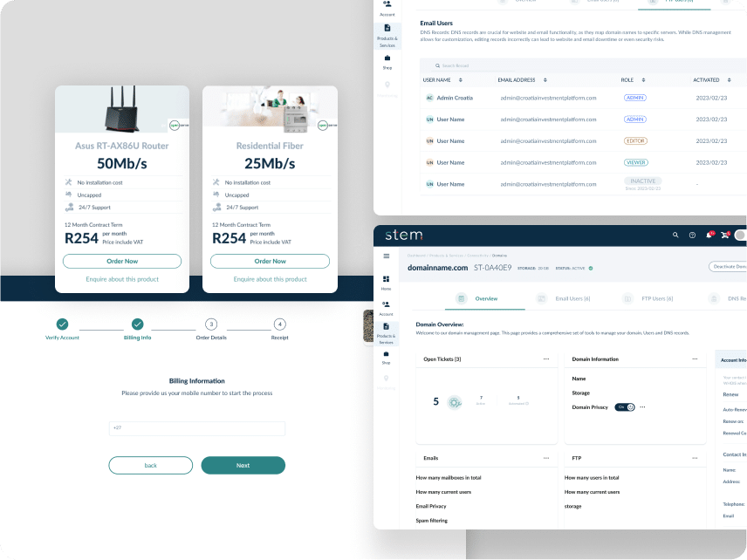Click Order Now on the Asus RT-AX86U Router card

(x=122, y=261)
